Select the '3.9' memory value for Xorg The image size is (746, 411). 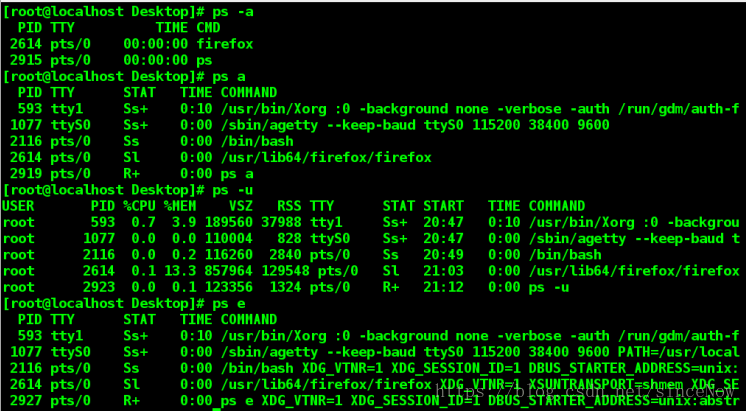coord(184,222)
